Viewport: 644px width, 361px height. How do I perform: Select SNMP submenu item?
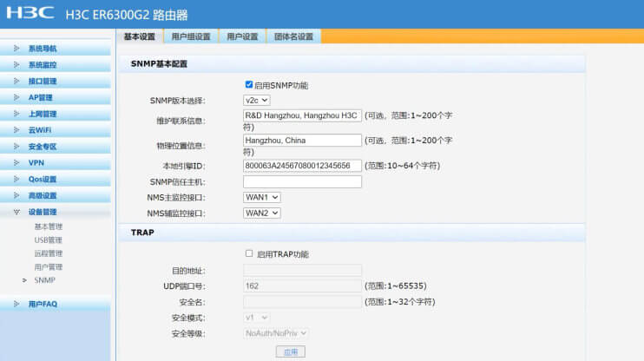pyautogui.click(x=45, y=280)
